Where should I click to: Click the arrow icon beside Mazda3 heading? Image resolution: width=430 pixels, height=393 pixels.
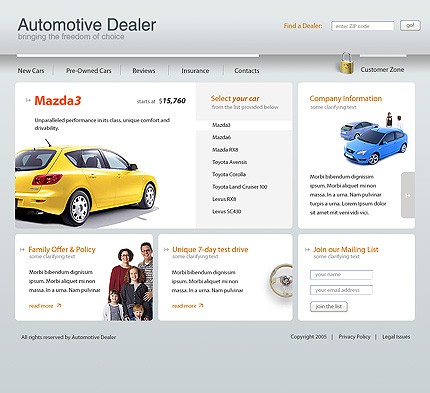tap(28, 100)
